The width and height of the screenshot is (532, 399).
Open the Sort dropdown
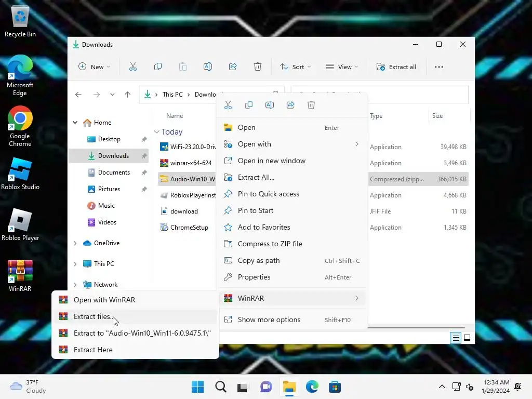(x=295, y=67)
